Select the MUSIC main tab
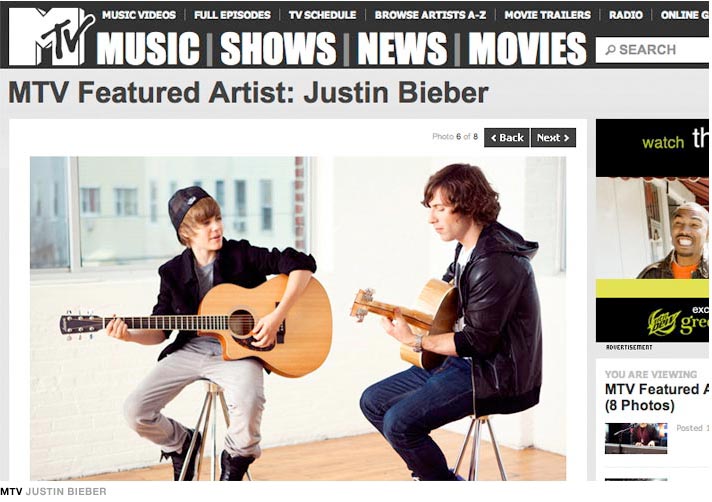712x502 pixels. 148,49
